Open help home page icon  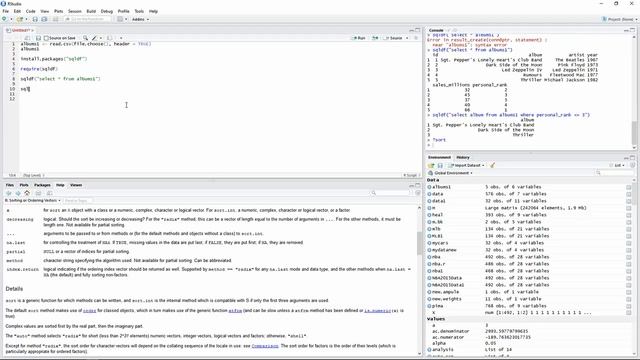(27, 193)
